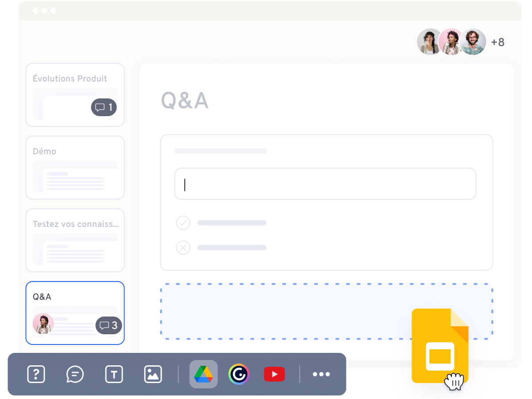
Task: Add a YouTube video
Action: click(274, 374)
